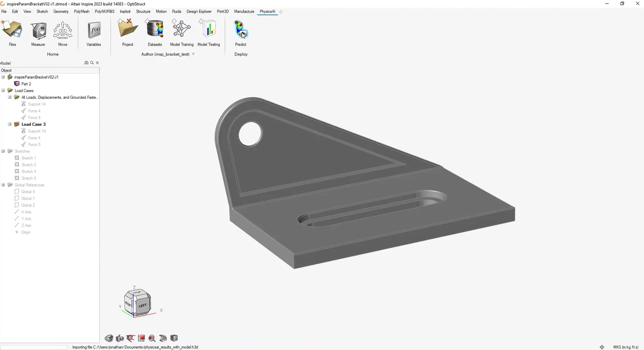Collapse the Sketches folder node

pyautogui.click(x=3, y=151)
